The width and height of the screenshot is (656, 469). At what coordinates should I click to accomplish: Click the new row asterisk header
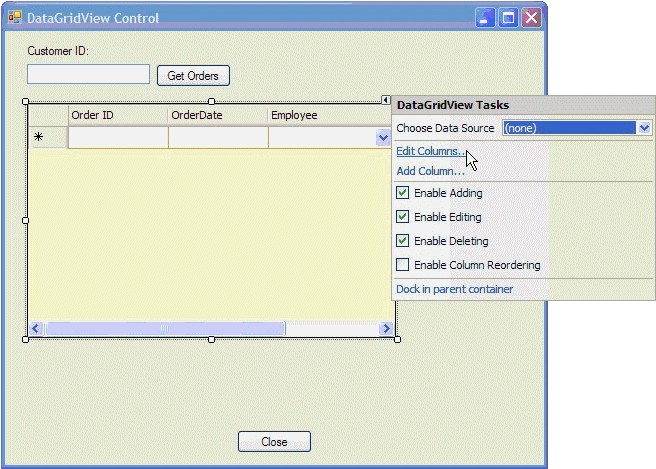[39, 137]
